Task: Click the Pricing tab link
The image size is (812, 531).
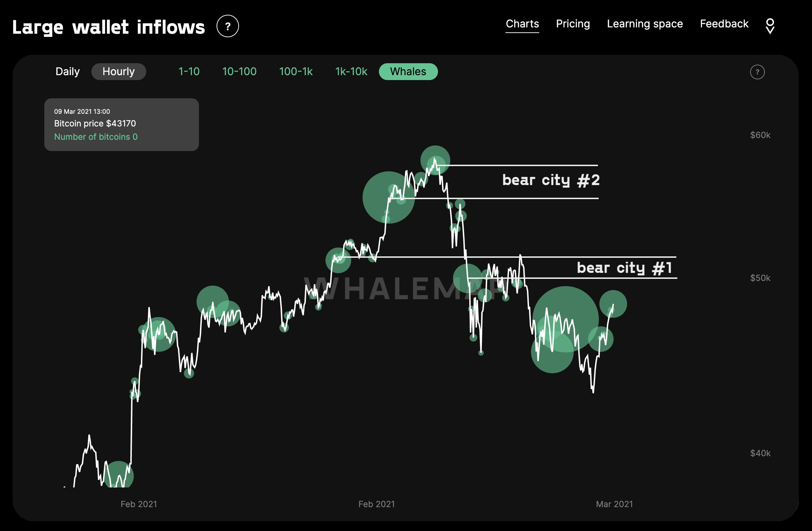Action: pos(572,24)
